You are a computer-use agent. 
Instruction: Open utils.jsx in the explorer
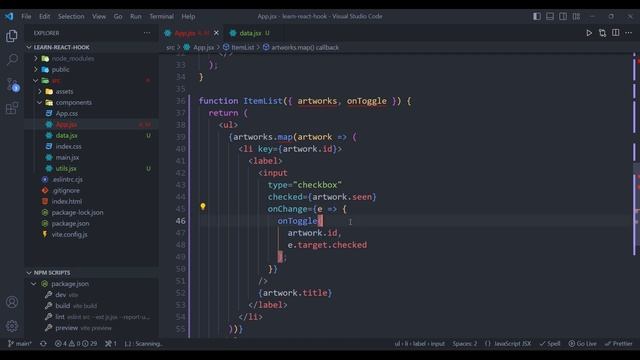(x=91, y=169)
